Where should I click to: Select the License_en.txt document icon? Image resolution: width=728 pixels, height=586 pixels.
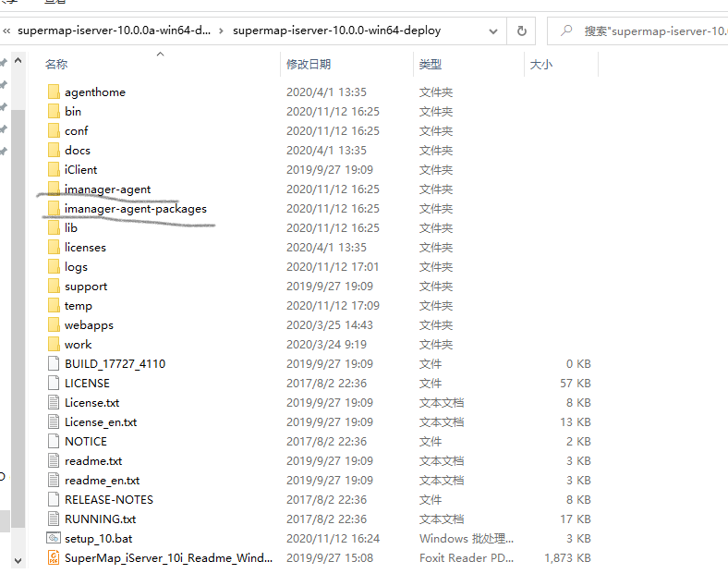pos(54,422)
